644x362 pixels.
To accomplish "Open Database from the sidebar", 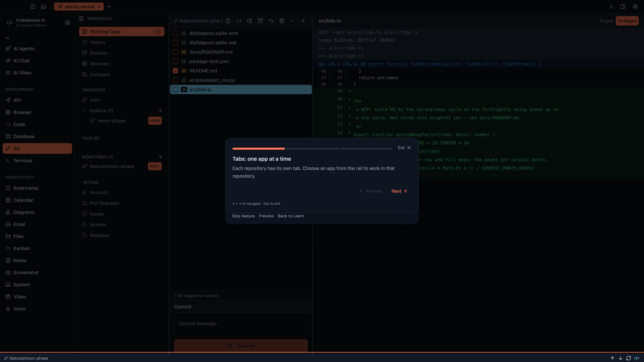I will click(x=38, y=136).
